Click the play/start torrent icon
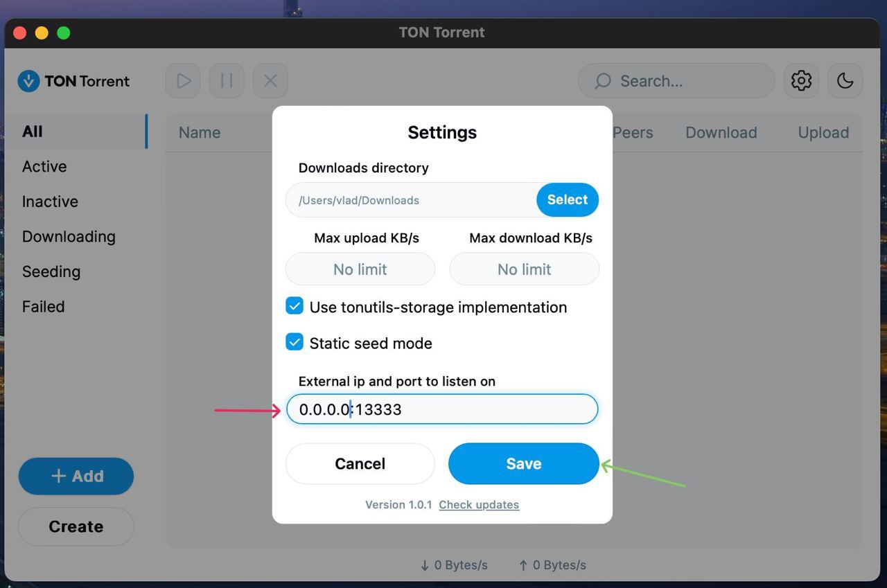 tap(183, 81)
